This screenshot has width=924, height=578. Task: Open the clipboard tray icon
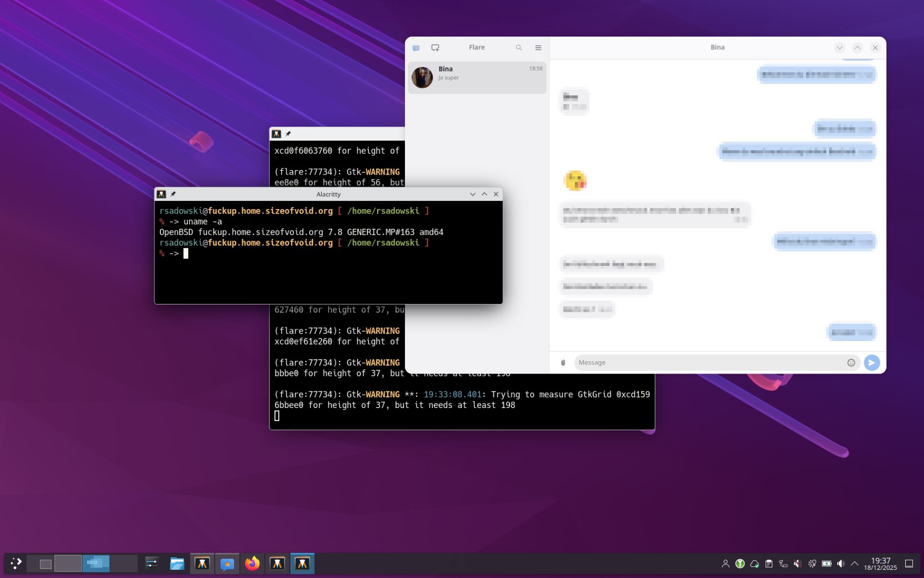769,564
